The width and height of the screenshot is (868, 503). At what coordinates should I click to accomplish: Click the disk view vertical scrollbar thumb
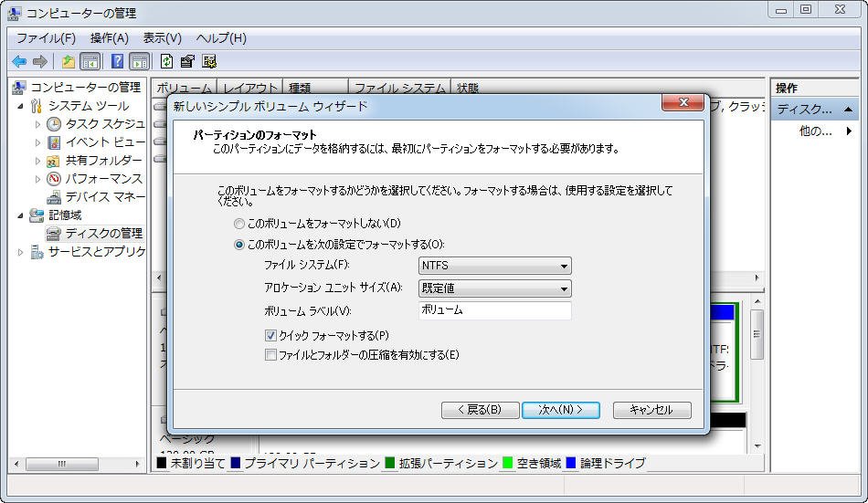[x=757, y=334]
